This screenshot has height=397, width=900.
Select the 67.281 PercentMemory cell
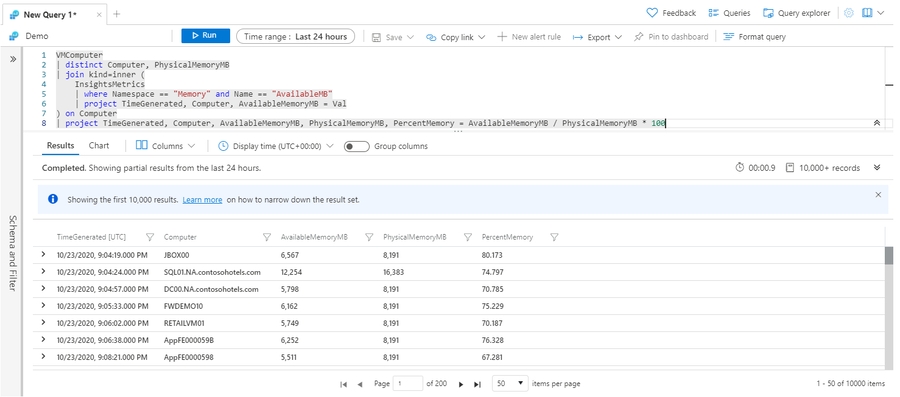(492, 357)
